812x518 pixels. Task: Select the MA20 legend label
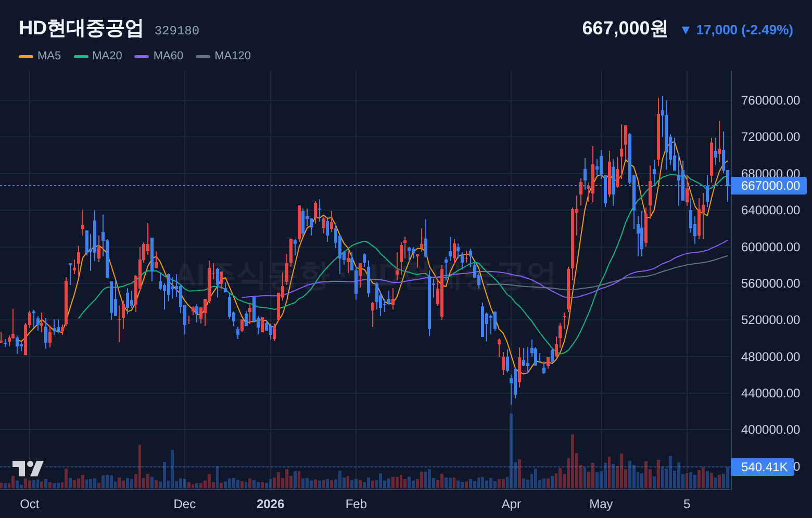[x=107, y=56]
